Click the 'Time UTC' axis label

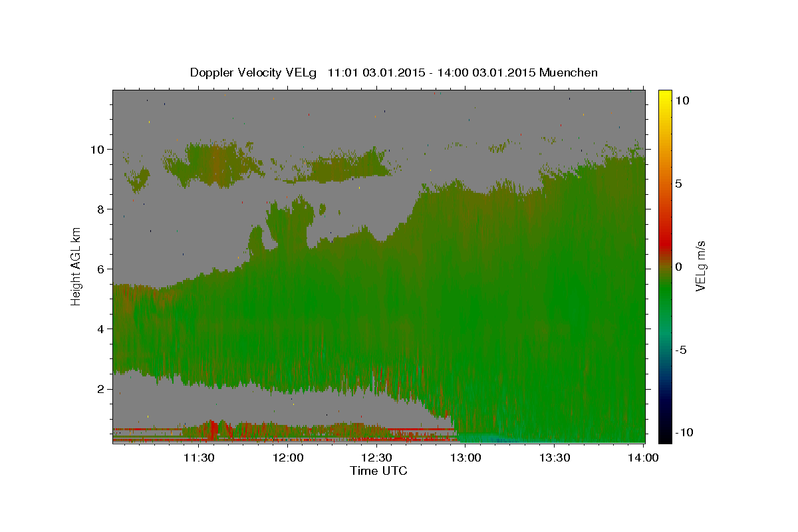378,471
